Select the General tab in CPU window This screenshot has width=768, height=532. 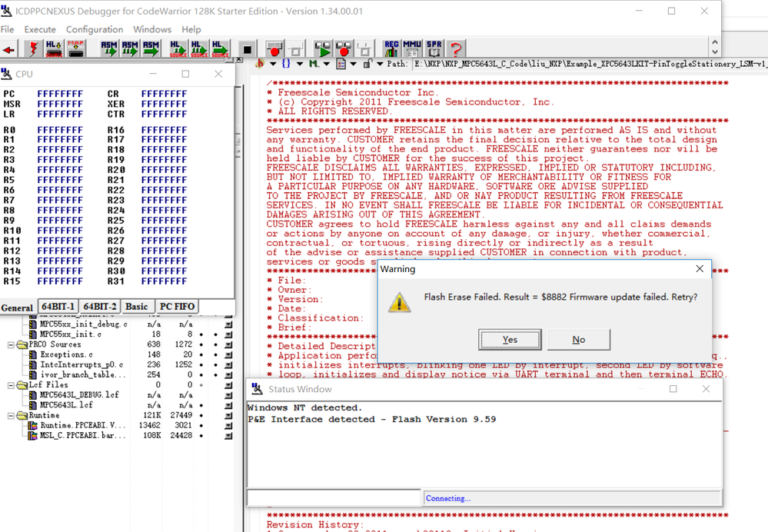tap(17, 308)
